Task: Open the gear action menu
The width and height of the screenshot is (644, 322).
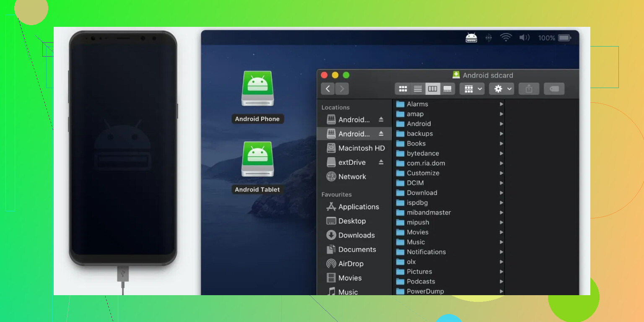Action: pos(501,88)
